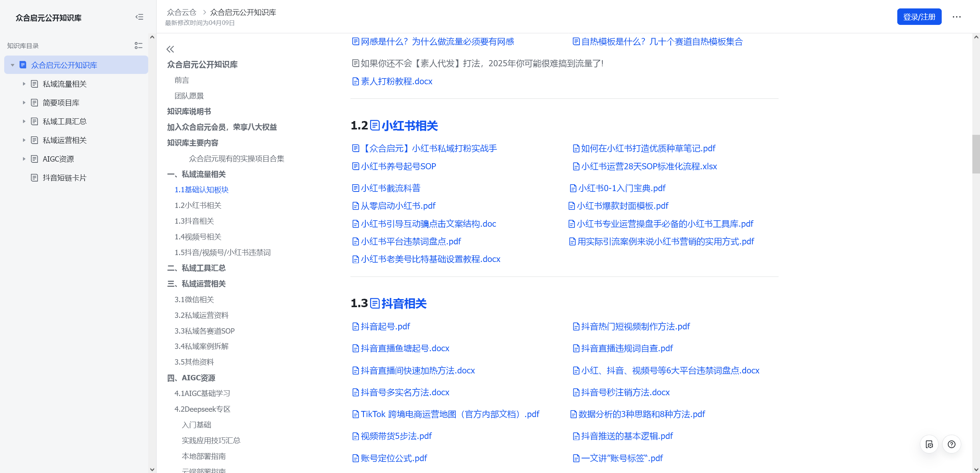The image size is (980, 473).
Task: Collapse the 众合启元公开知识库 tree node
Action: point(13,65)
